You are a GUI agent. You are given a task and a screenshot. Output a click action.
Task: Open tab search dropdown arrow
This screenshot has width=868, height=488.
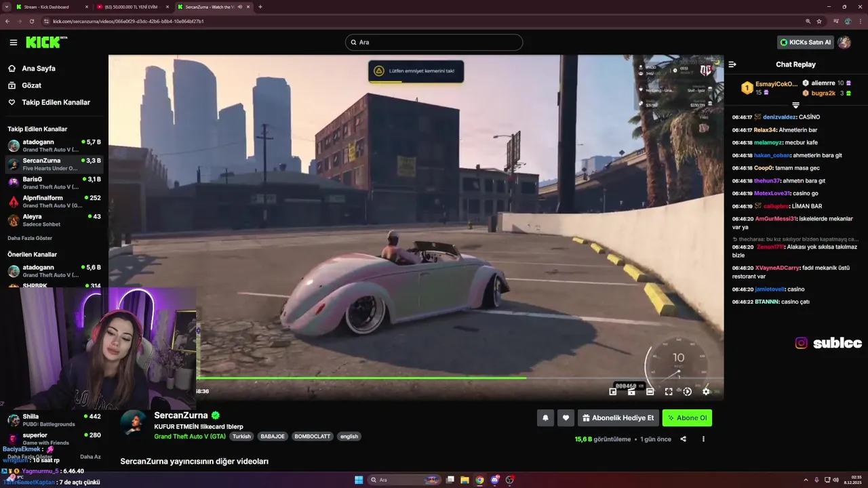click(5, 7)
